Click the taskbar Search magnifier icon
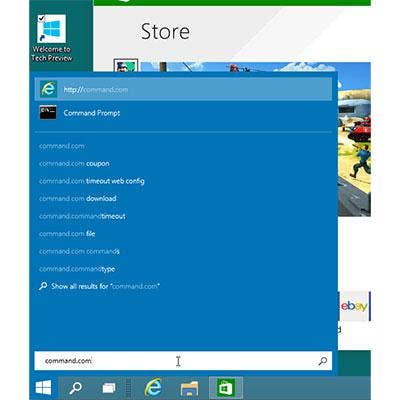Image resolution: width=400 pixels, height=400 pixels. pos(75,388)
